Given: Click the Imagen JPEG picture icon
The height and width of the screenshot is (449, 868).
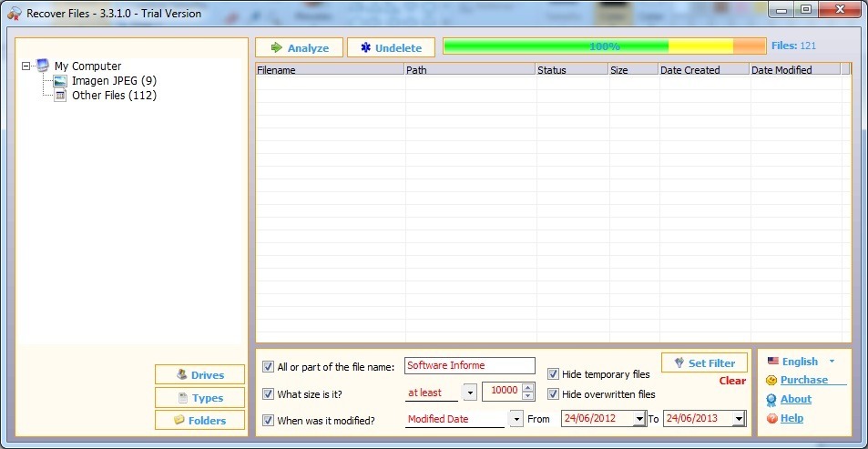Looking at the screenshot, I should [x=61, y=81].
